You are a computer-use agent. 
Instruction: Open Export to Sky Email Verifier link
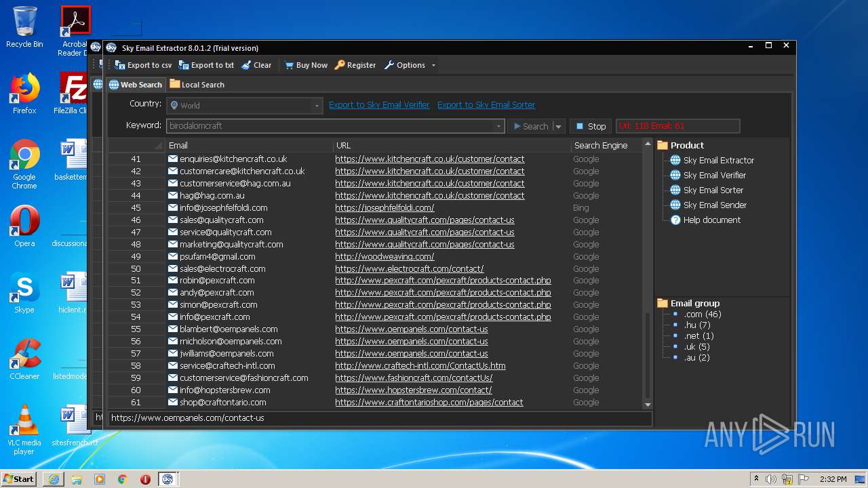tap(379, 105)
